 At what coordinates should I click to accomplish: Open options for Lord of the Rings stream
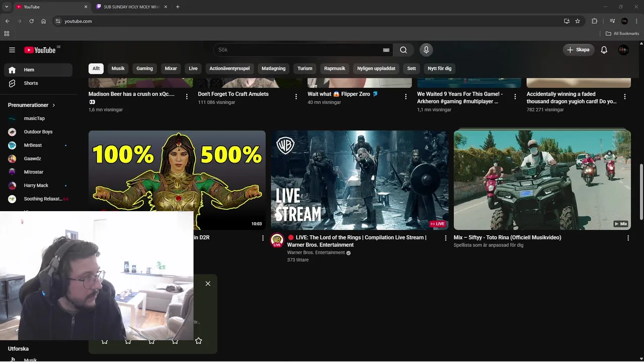pos(445,238)
